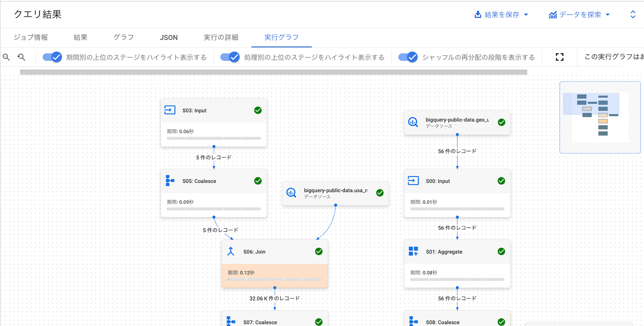Click green check on S06 Join
This screenshot has height=326, width=644.
[319, 251]
